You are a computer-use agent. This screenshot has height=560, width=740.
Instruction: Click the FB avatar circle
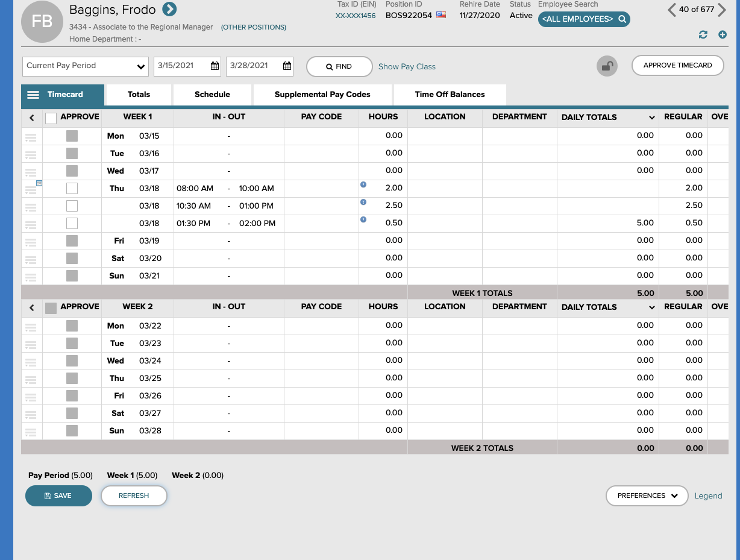(x=42, y=21)
